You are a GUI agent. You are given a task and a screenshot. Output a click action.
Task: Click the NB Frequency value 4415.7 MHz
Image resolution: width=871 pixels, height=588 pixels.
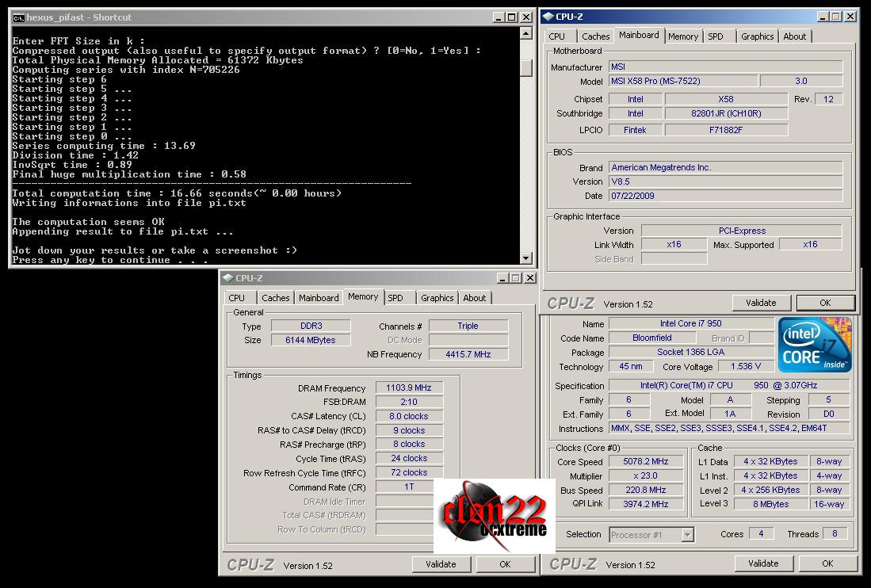pos(468,354)
